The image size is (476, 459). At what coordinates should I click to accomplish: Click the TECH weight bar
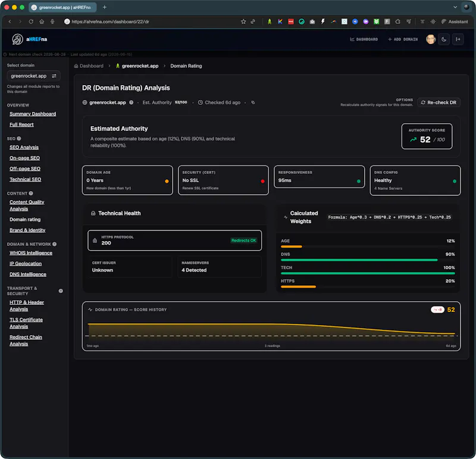368,273
